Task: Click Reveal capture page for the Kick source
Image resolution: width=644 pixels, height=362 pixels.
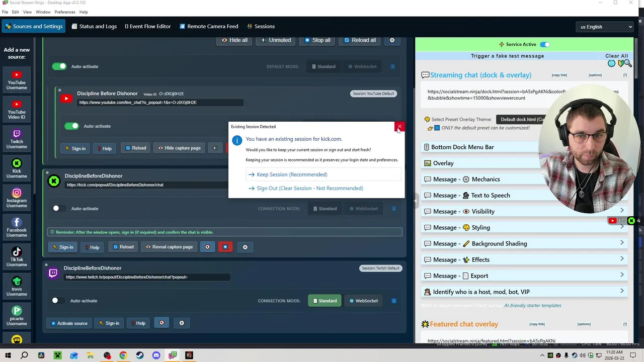Action: (169, 247)
